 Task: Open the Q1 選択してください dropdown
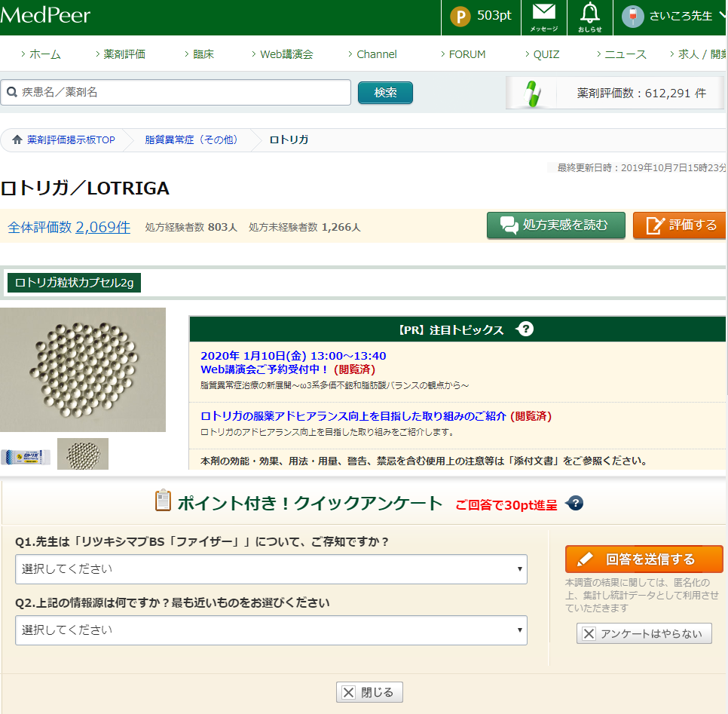(271, 568)
